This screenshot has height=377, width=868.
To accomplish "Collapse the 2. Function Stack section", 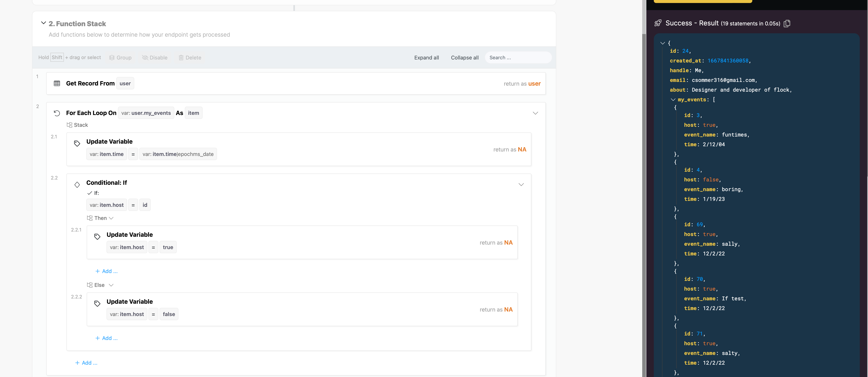I will pos(43,23).
